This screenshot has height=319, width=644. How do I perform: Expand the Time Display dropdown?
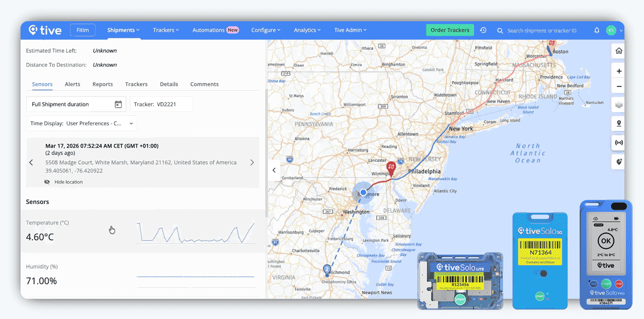click(x=81, y=123)
